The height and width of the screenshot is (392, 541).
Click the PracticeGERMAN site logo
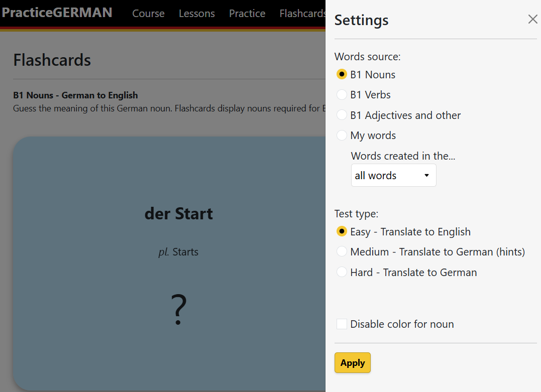57,13
